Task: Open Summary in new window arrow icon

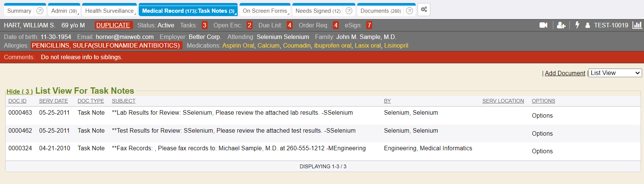Action: click(40, 11)
